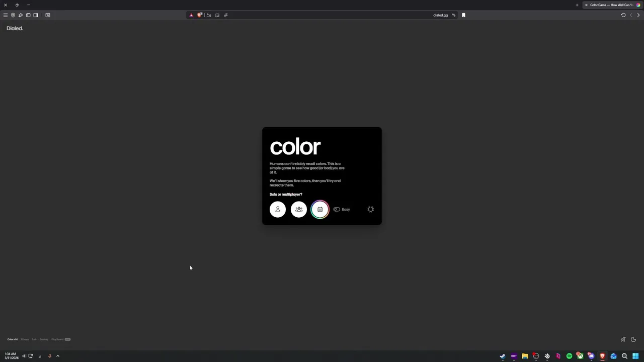This screenshot has height=362, width=644.
Task: Click the microphone tray icon
Action: pos(49,356)
